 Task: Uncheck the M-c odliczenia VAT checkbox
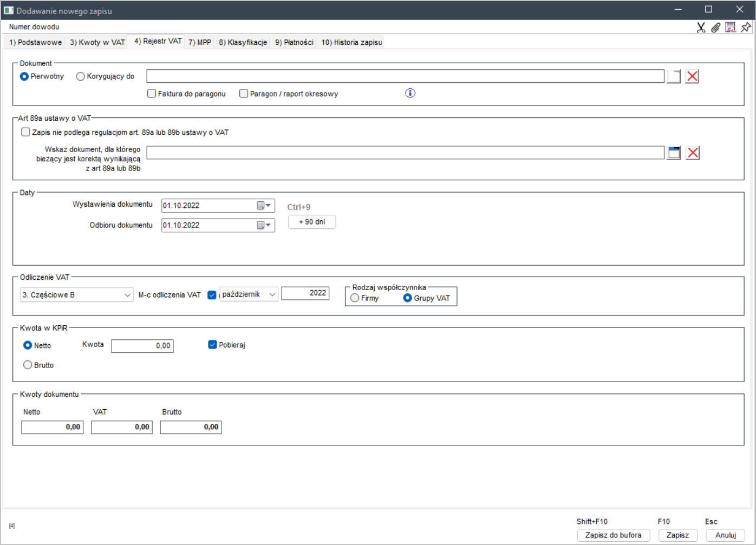pyautogui.click(x=212, y=295)
